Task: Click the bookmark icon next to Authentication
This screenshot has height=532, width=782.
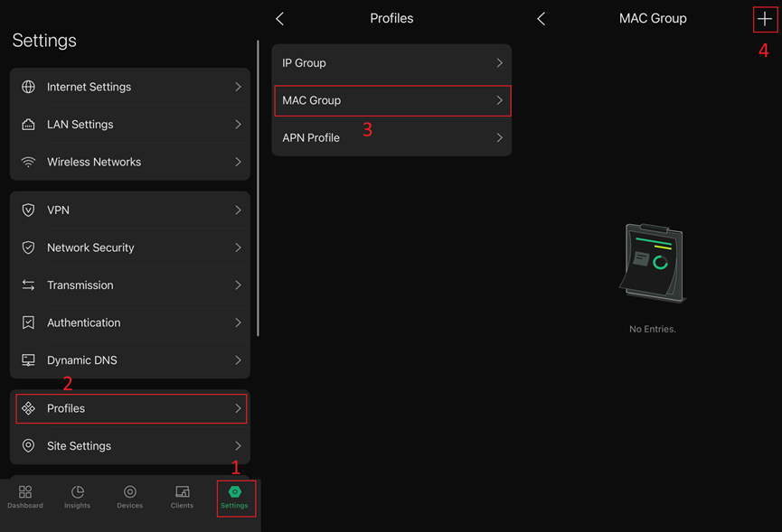Action: click(x=28, y=322)
